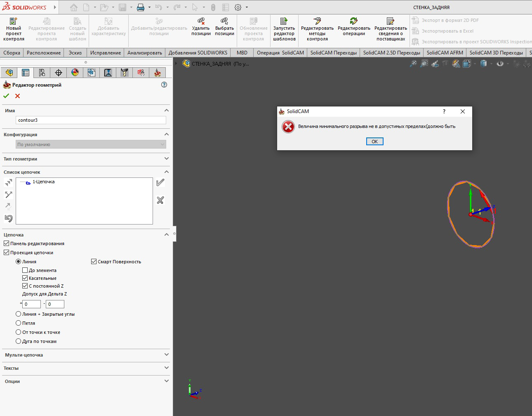This screenshot has height=416, width=532.
Task: Toggle the С постоянной Z checkbox
Action: [x=25, y=286]
